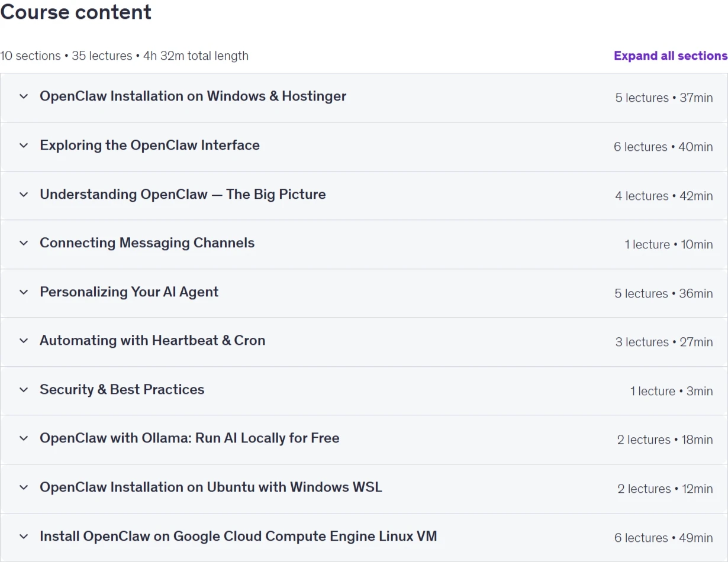Click the title "Understanding OpenClaw — The Big Picture"
Viewport: 728px width, 562px height.
click(183, 194)
